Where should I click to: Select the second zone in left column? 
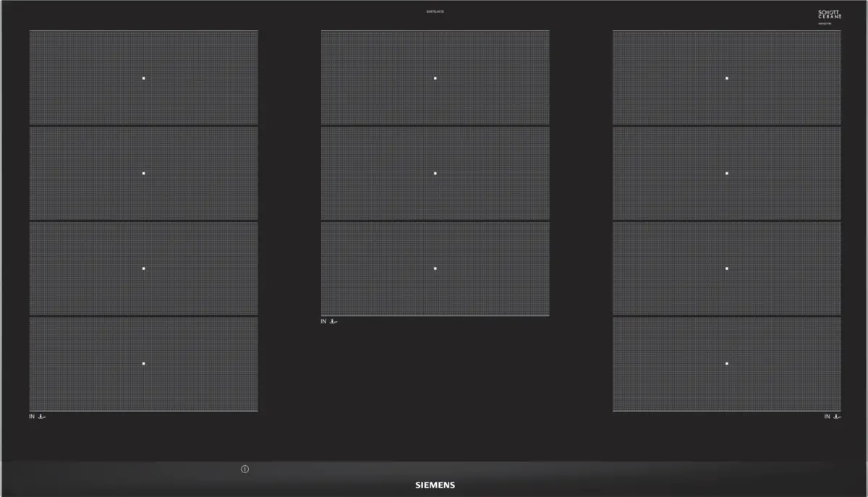pos(144,174)
